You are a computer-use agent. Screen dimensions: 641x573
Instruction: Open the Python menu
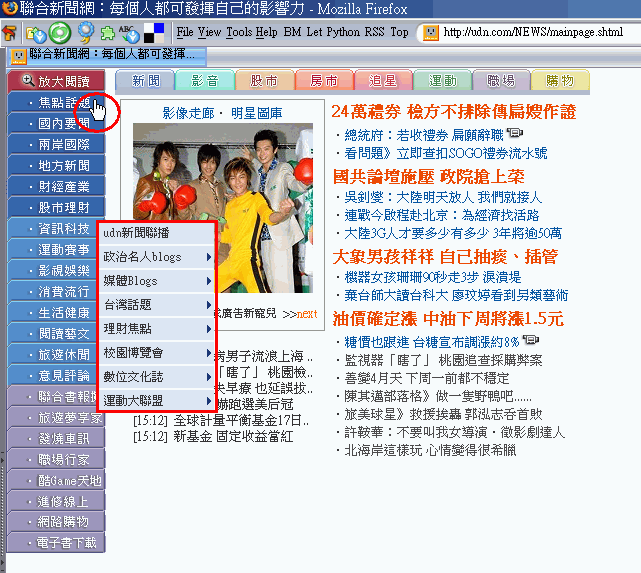[x=343, y=32]
